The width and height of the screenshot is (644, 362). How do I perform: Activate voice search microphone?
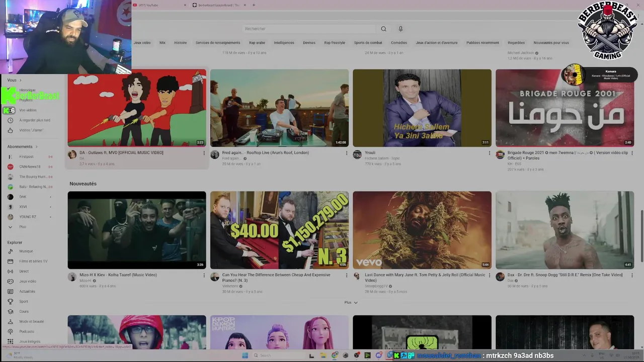click(x=400, y=29)
